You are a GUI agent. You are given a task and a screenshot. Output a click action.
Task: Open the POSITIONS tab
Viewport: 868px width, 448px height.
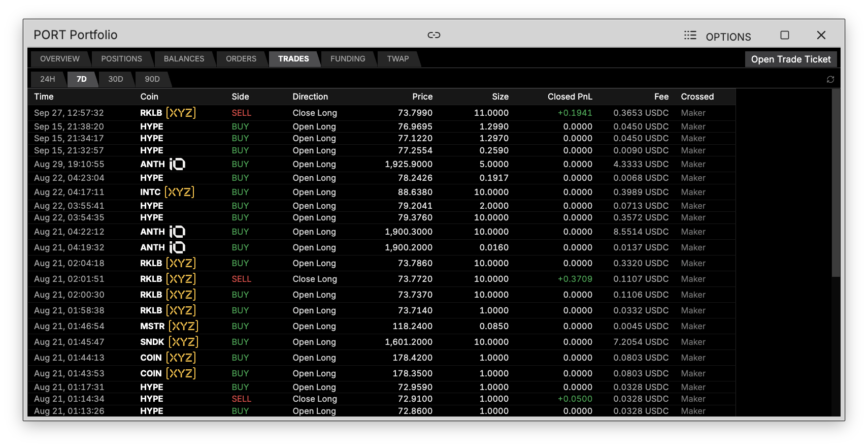pyautogui.click(x=121, y=59)
